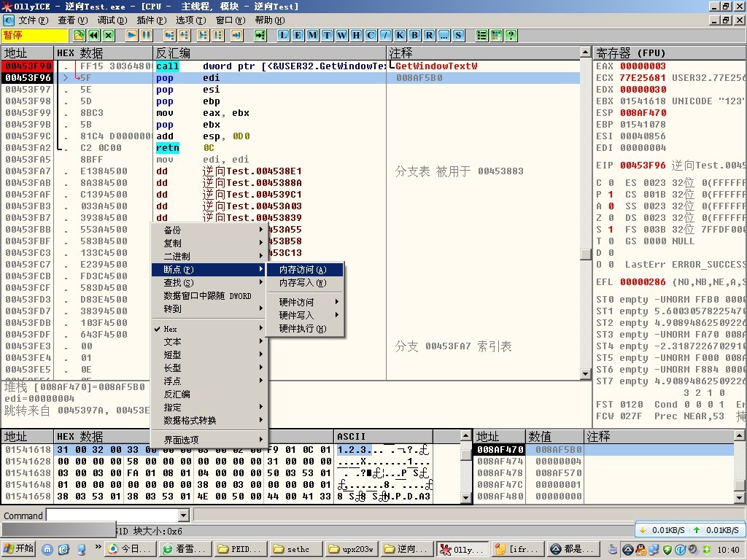747x560 pixels.
Task: Click the Step into toolbar icon
Action: [x=169, y=35]
